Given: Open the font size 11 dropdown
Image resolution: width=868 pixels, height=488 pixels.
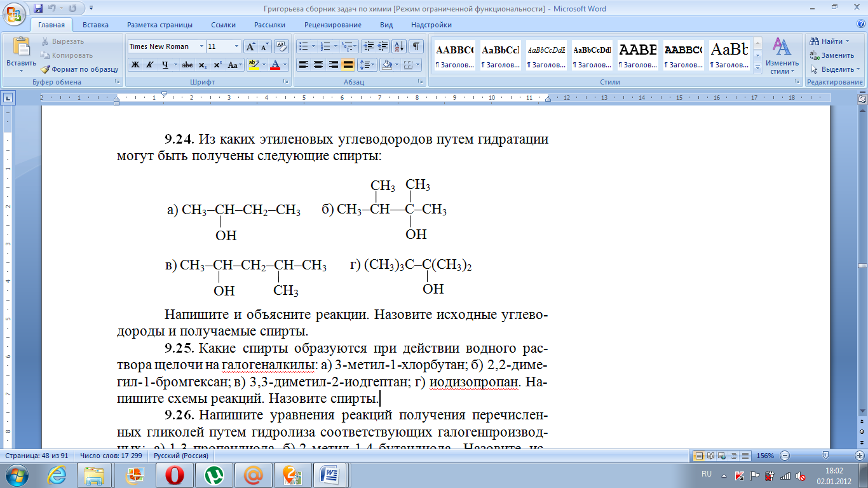Looking at the screenshot, I should click(x=237, y=46).
